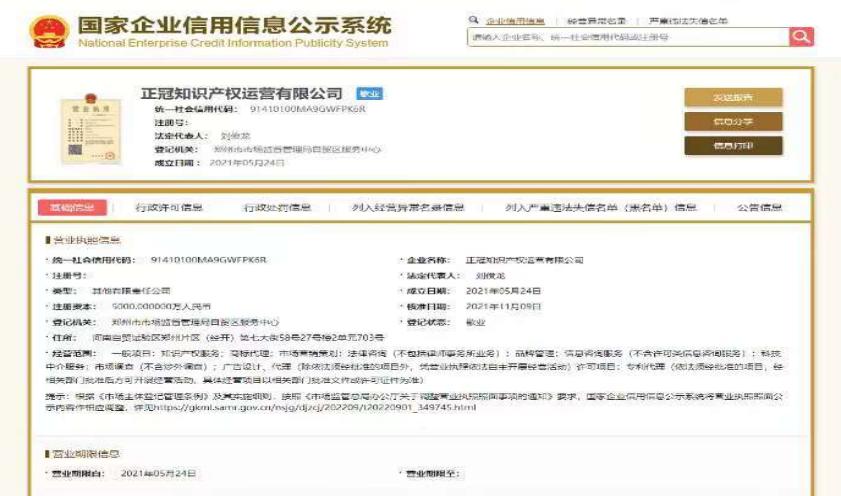Click the 登记机关 value in license details
841x496 pixels.
coord(195,322)
